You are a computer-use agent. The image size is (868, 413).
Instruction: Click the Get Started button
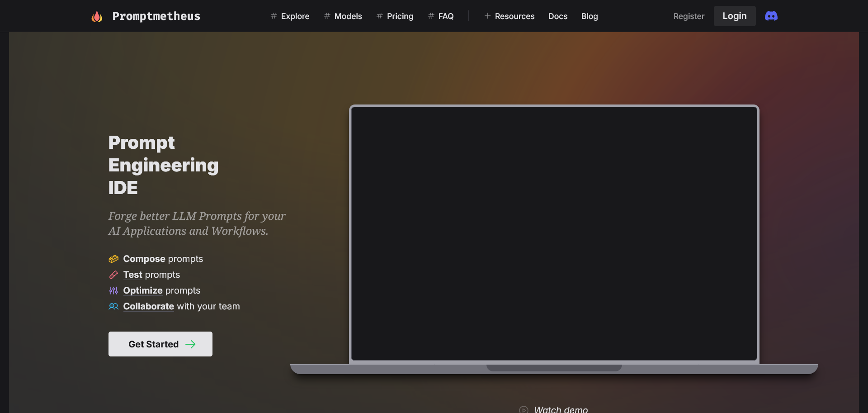click(160, 344)
